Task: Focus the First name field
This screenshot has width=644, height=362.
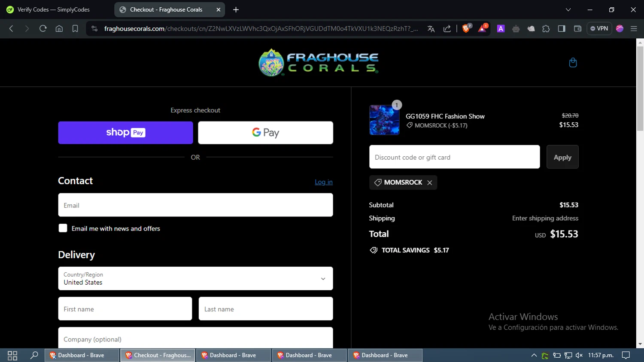Action: (x=125, y=309)
